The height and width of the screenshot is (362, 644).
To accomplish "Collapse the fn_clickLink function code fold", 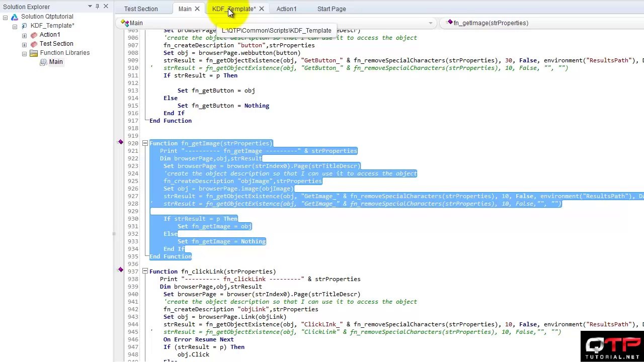I will coord(145,271).
